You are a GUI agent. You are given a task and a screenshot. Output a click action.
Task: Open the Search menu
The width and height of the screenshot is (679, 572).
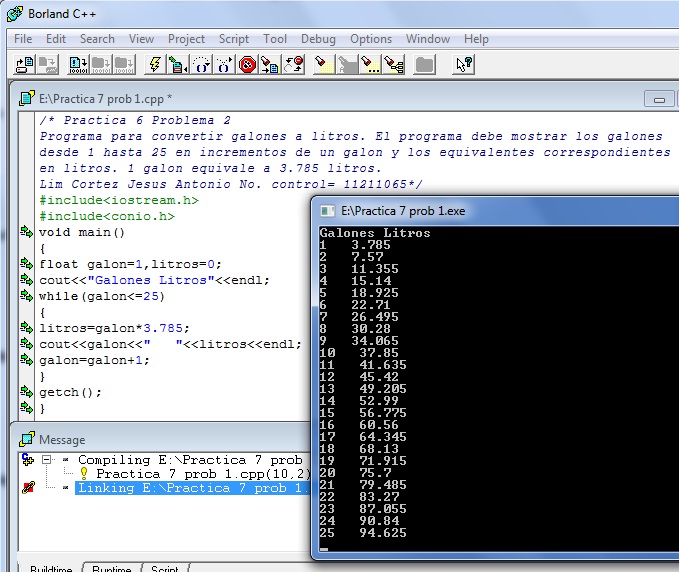point(97,39)
